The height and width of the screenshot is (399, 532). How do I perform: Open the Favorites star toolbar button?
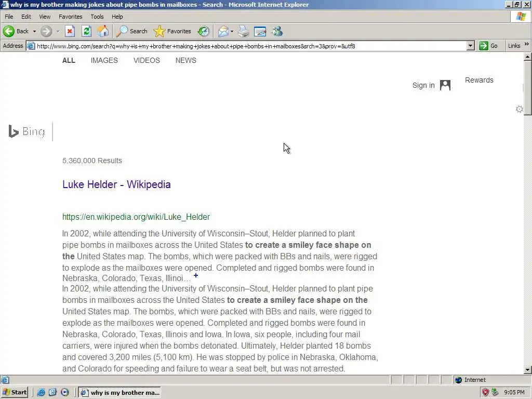[172, 31]
